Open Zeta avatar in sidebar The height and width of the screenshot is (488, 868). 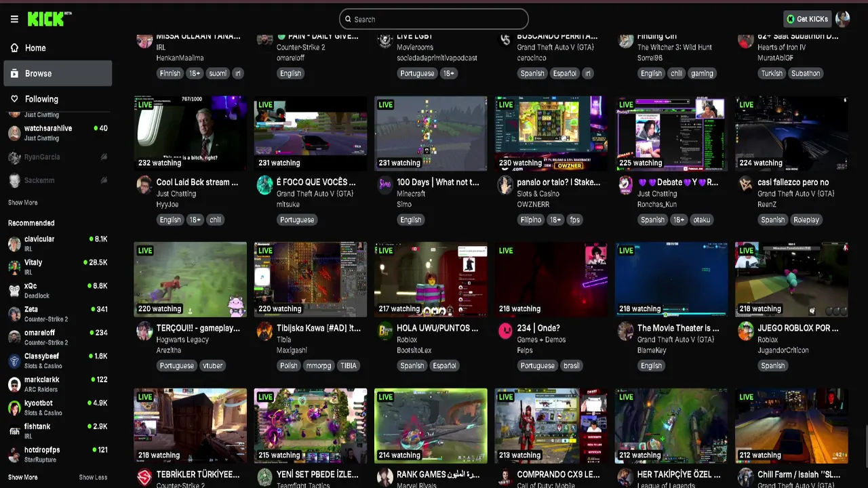pos(14,314)
